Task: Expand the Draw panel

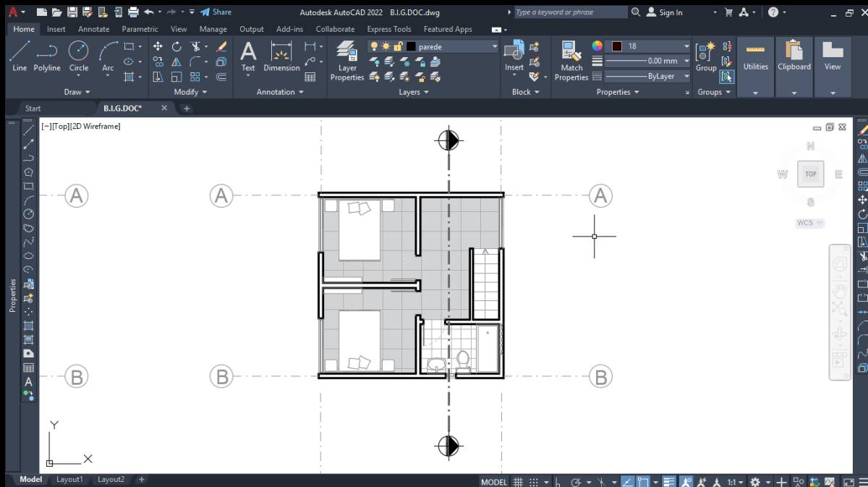Action: (77, 92)
